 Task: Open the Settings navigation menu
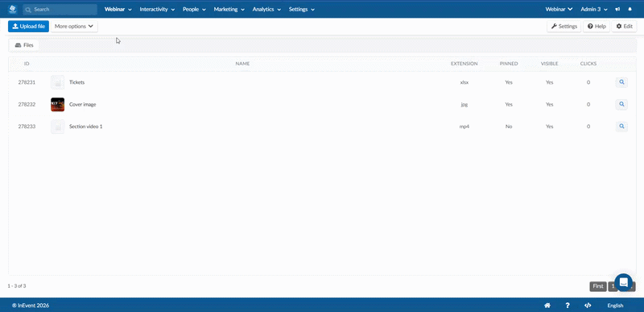pos(301,9)
